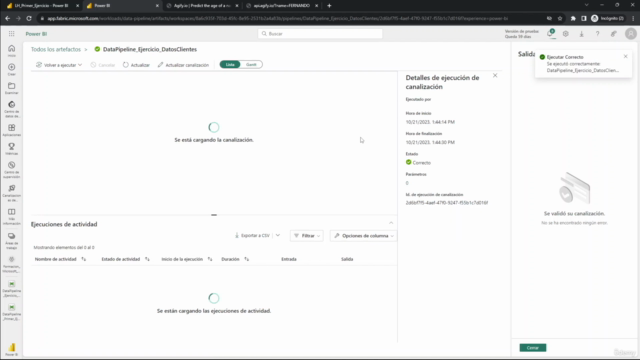Click Actualizar canalización button

(183, 65)
